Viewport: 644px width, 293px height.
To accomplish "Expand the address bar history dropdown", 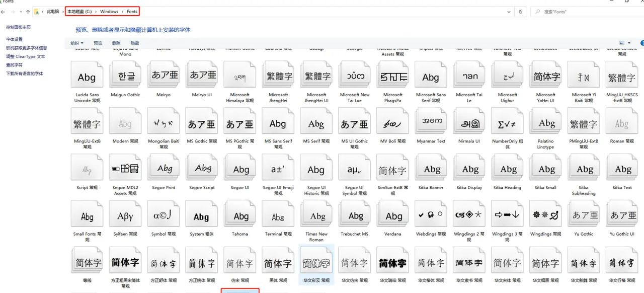I will [x=508, y=11].
